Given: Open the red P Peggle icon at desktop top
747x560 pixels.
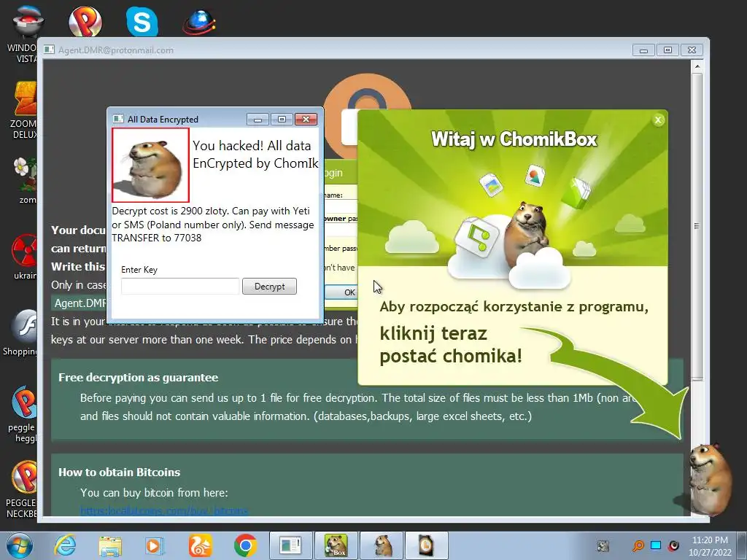Looking at the screenshot, I should pyautogui.click(x=85, y=21).
